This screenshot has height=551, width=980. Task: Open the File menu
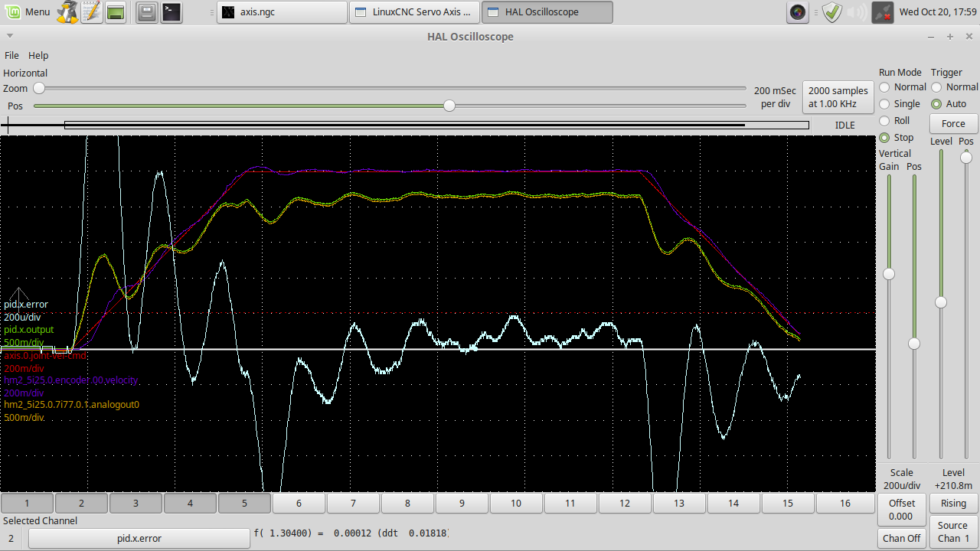click(11, 55)
